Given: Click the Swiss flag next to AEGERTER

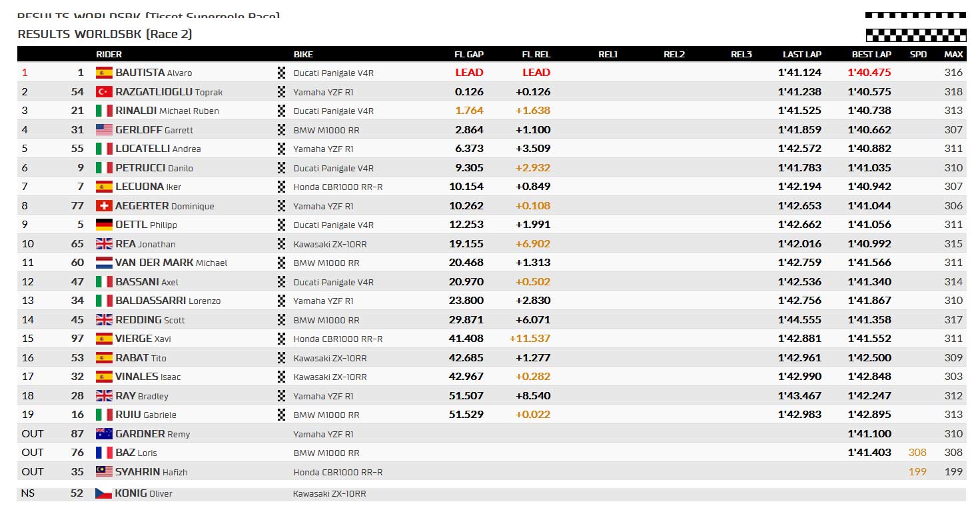Looking at the screenshot, I should [x=104, y=206].
